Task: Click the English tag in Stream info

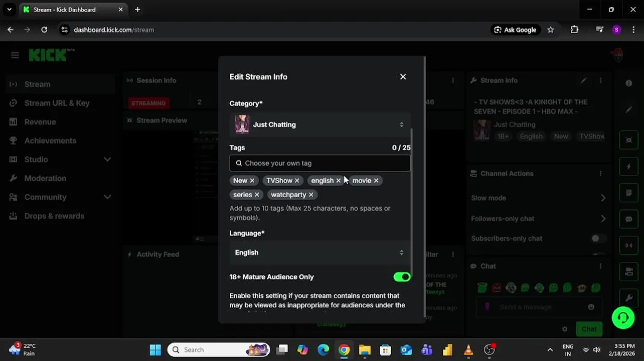Action: (x=531, y=136)
